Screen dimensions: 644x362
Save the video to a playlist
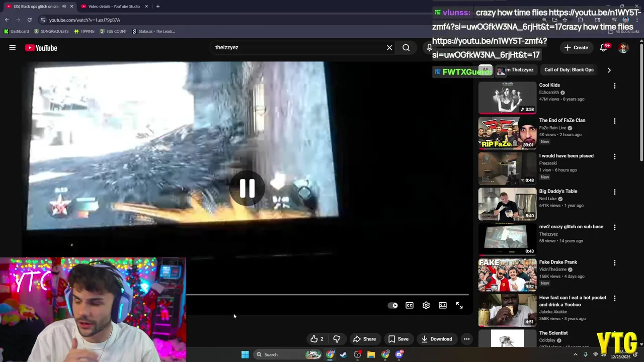point(398,339)
